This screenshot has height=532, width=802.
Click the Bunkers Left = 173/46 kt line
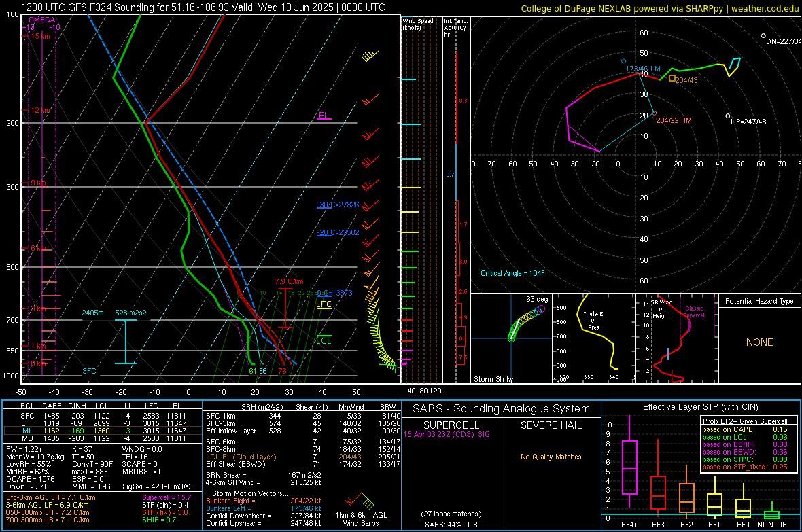click(264, 508)
